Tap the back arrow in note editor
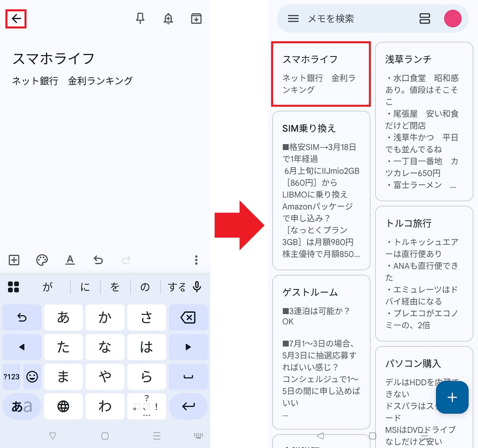This screenshot has width=478, height=448. (16, 19)
